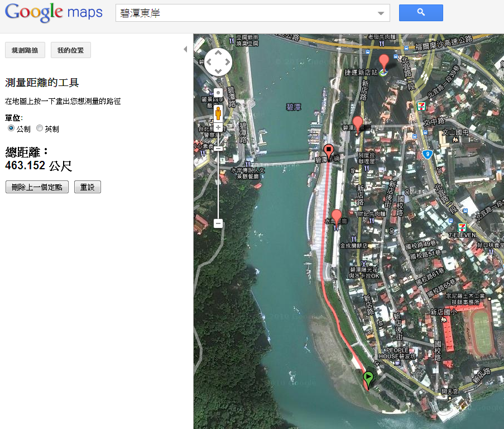504x429 pixels.
Task: Open the search box suggestions dropdown arrow
Action: 381,13
